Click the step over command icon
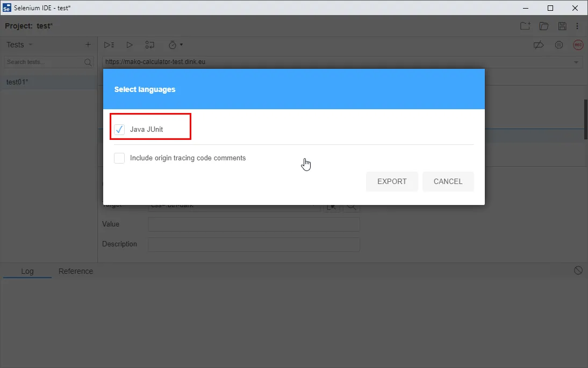Screen dimensions: 588x368 coord(149,45)
